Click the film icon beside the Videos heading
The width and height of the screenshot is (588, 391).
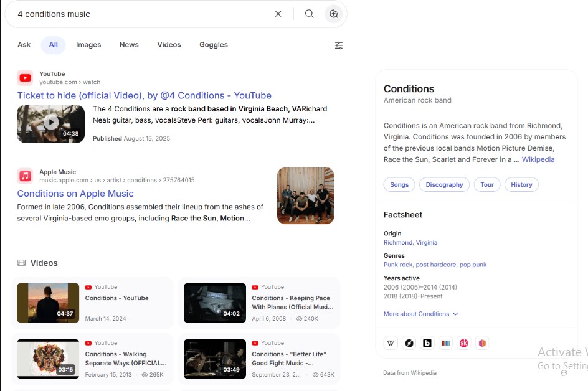(x=21, y=263)
